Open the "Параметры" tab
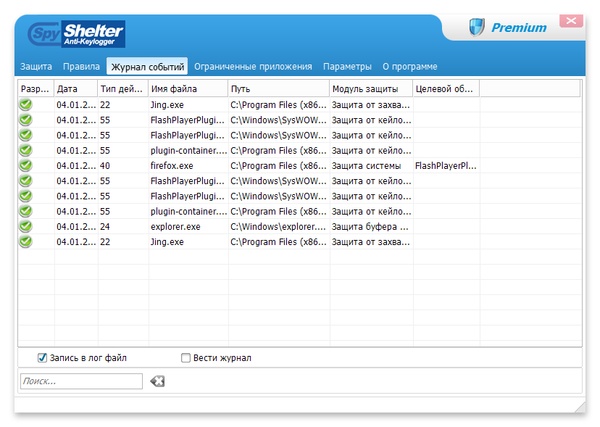 347,67
